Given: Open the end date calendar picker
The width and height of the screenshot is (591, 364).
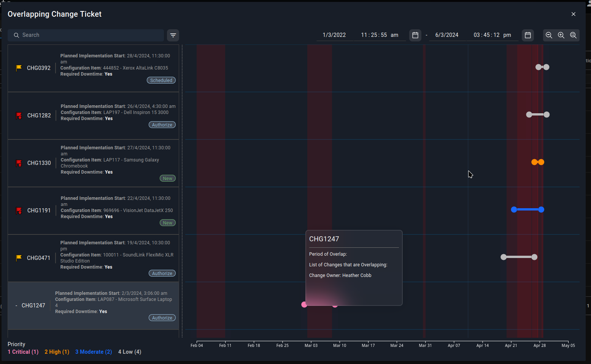Looking at the screenshot, I should pos(528,35).
